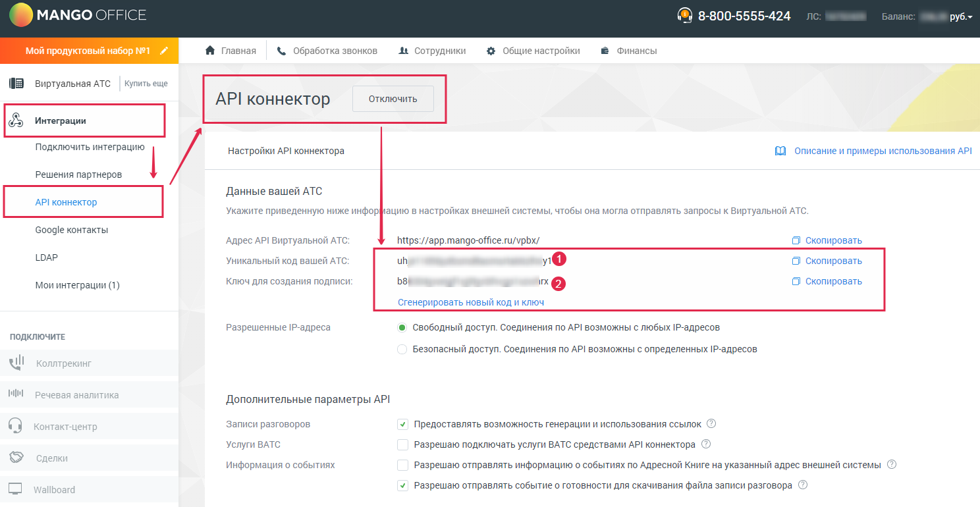
Task: Click Сделки label
Action: 52,458
